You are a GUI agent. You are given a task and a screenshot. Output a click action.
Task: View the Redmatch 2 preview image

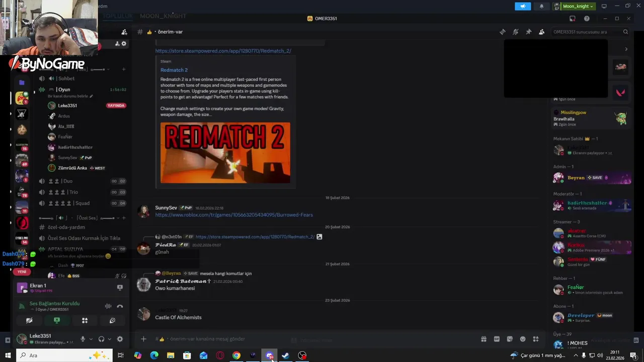pyautogui.click(x=225, y=153)
